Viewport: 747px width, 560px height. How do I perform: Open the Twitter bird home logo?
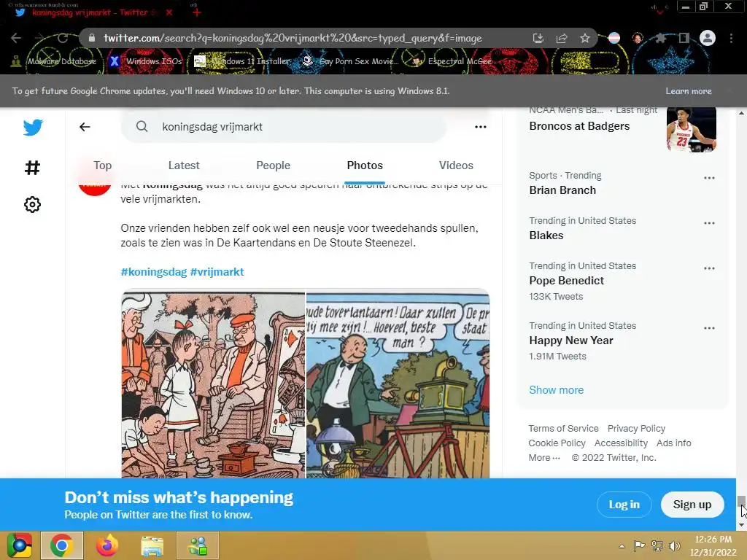[x=33, y=127]
